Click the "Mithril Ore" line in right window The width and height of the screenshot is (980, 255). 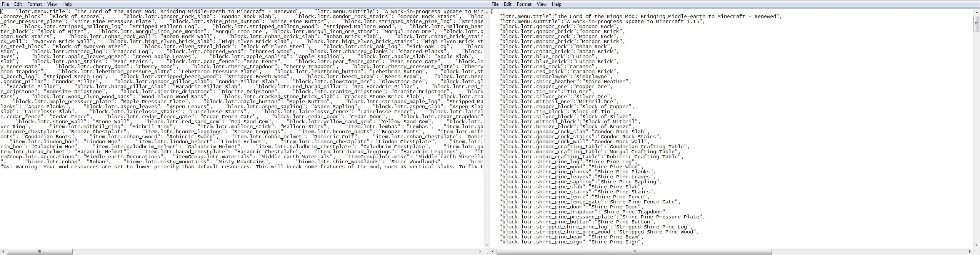coord(559,102)
